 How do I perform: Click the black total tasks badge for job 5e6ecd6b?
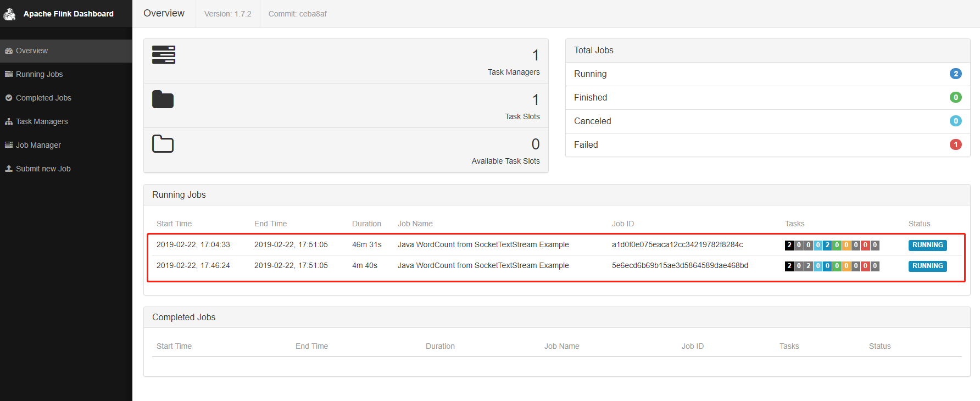click(789, 266)
